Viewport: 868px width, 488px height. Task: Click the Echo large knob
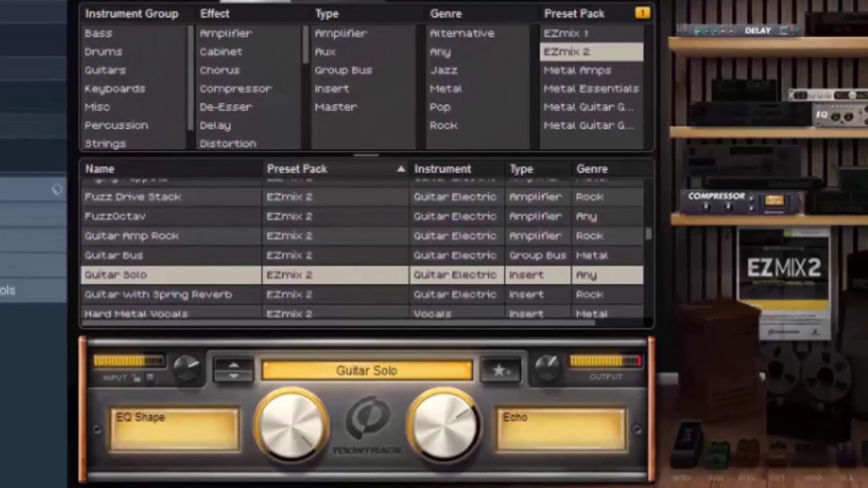[x=443, y=427]
